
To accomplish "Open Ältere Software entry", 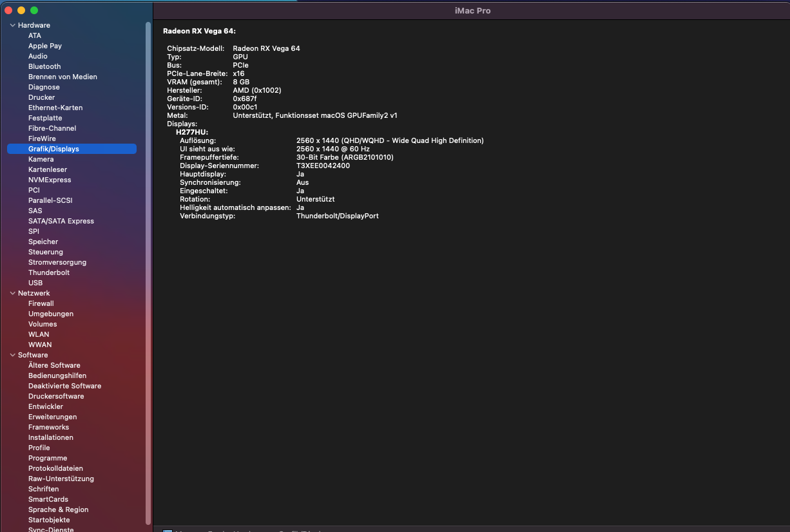I will [54, 365].
